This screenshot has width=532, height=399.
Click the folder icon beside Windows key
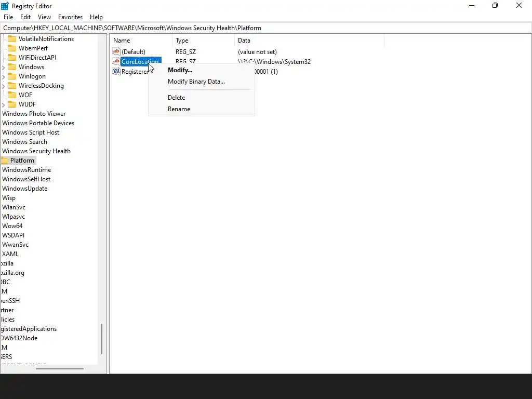point(12,67)
